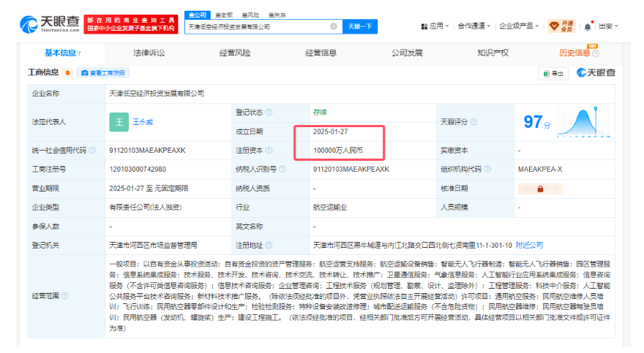Switch to the 法律诉讼 tab
The width and height of the screenshot is (644, 353).
149,53
